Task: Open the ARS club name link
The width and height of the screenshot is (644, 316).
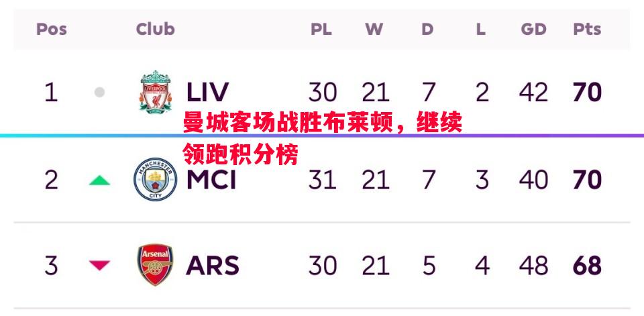Action: 213,266
